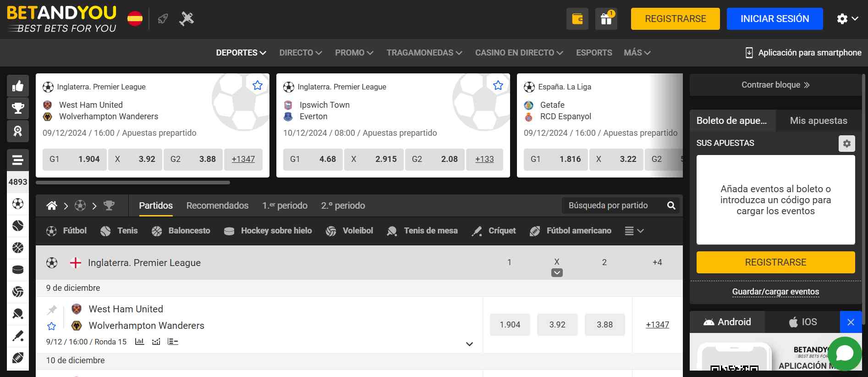Open the airplane crash game icon
Viewport: 868px width, 377px height.
187,19
